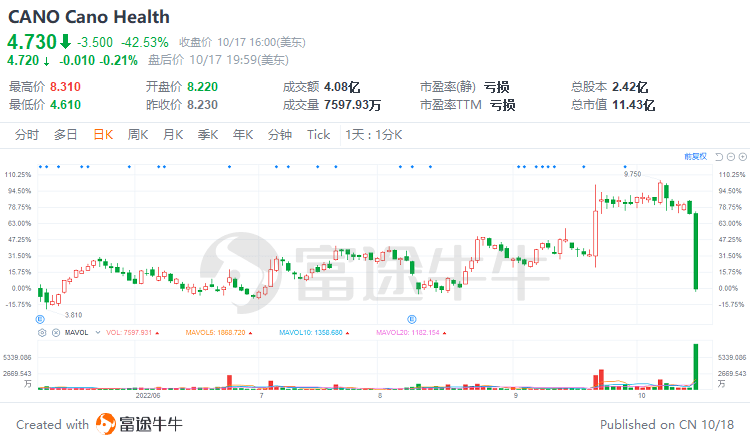Click the CANO Cano Health title
Screen dimensions: 750x445
tap(89, 17)
